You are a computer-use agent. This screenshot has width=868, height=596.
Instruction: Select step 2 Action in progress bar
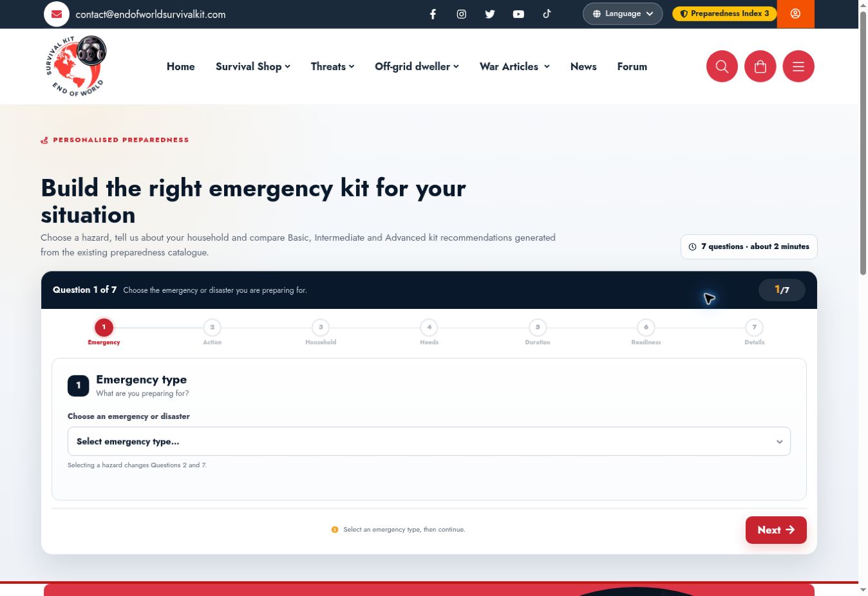click(212, 331)
